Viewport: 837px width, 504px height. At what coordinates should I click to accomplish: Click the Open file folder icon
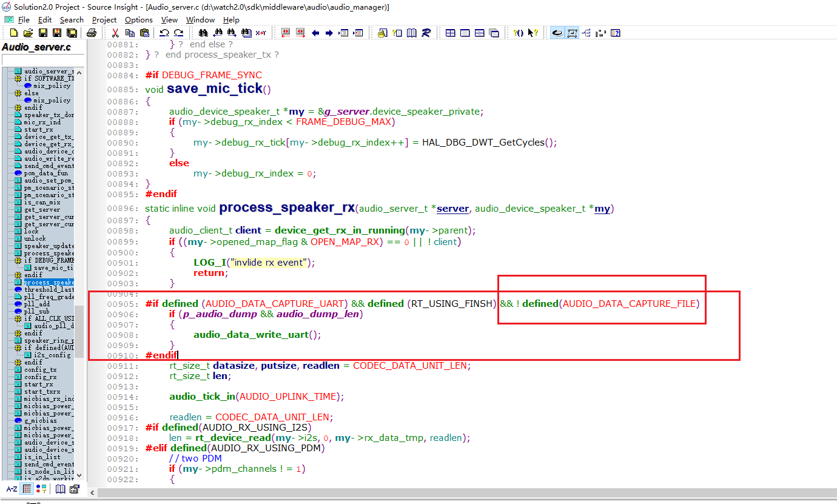click(x=28, y=33)
